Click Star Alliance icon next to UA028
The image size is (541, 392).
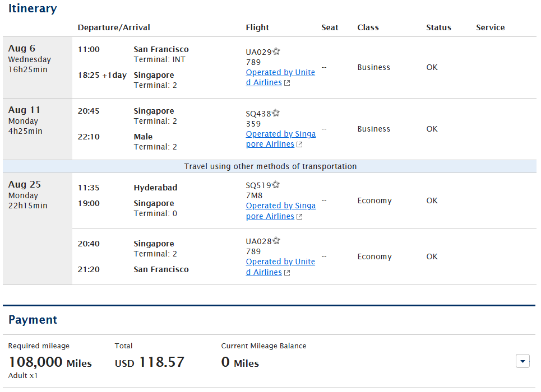(x=276, y=241)
